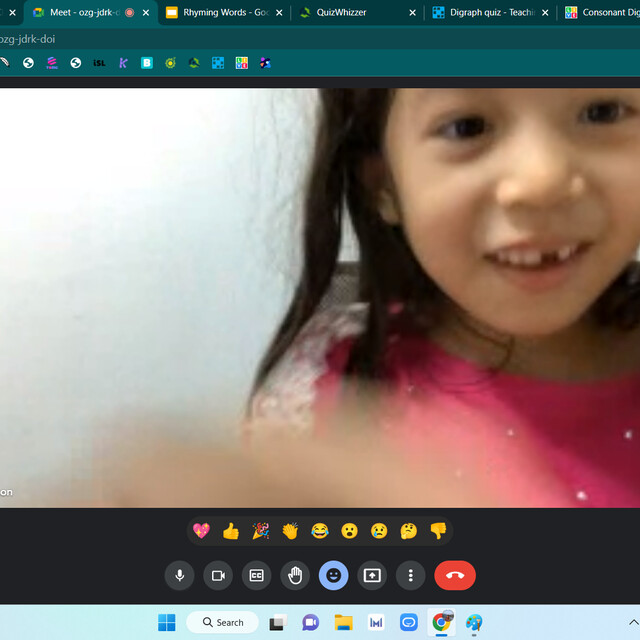Send the laughing face reaction
Image resolution: width=640 pixels, height=640 pixels.
(320, 531)
